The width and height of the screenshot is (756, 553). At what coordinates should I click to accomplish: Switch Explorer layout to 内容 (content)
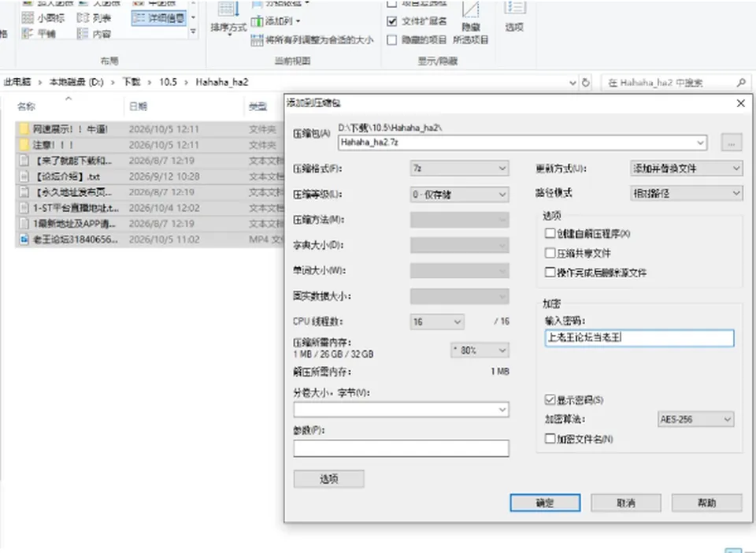[94, 33]
